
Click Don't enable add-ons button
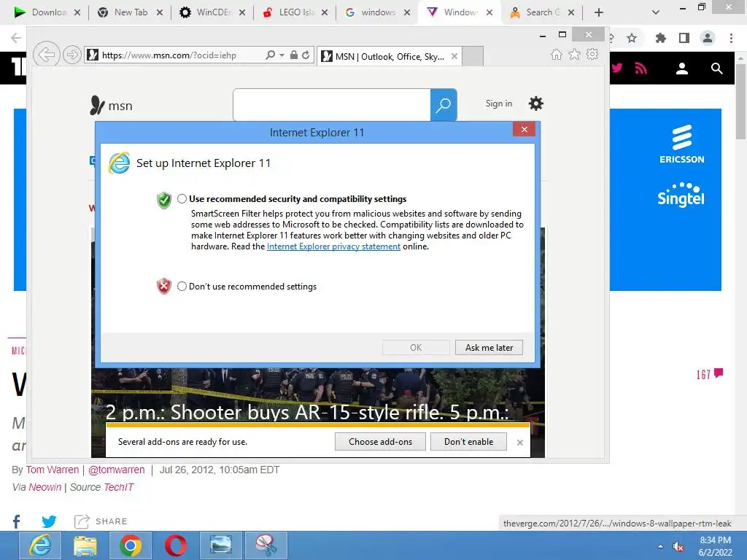tap(468, 441)
